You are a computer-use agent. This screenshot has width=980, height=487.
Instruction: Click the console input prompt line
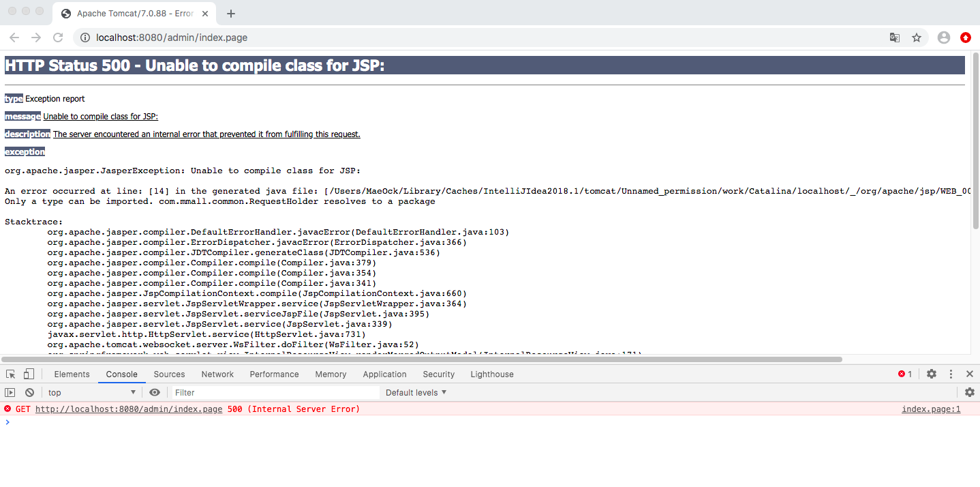(x=490, y=422)
